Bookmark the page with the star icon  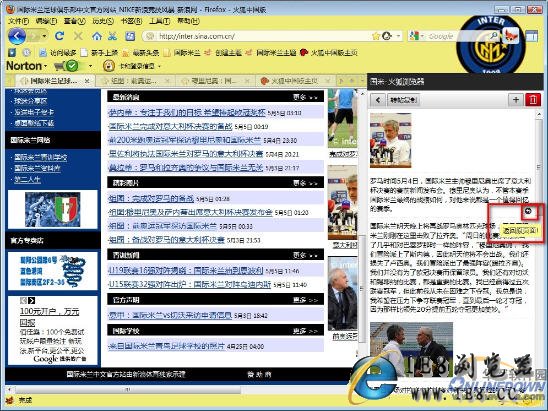click(376, 36)
